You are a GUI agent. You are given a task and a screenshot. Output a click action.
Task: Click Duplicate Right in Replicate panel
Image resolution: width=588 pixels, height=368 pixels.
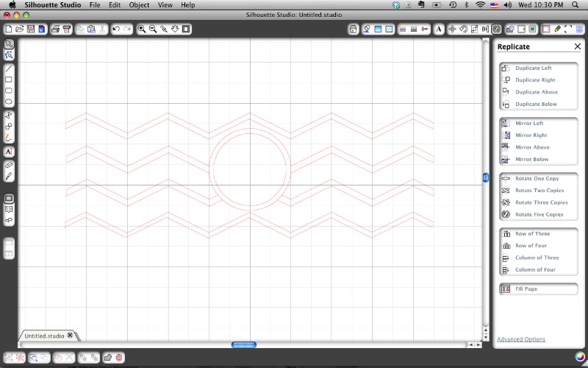(x=534, y=80)
